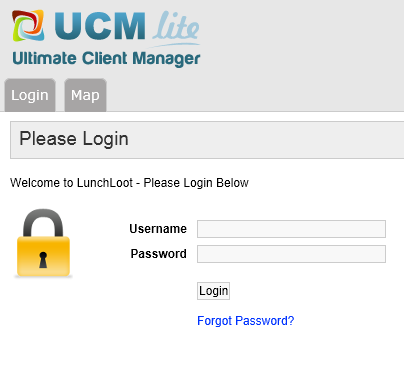The image size is (404, 377).
Task: Focus the Password input field
Action: [291, 254]
